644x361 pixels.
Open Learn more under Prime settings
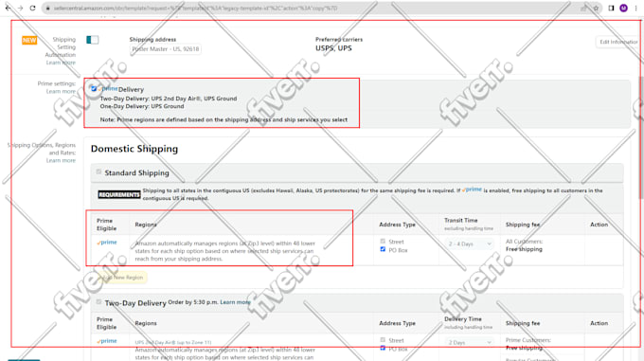[61, 92]
